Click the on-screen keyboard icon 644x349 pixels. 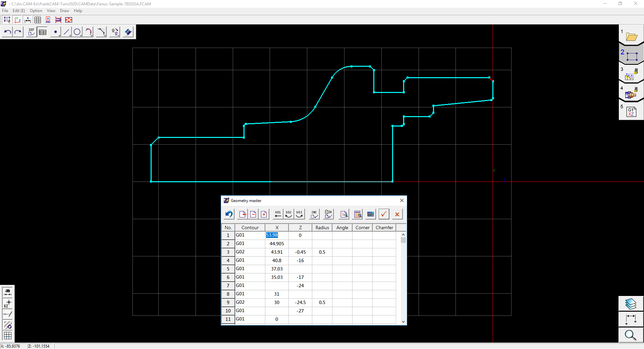(371, 214)
